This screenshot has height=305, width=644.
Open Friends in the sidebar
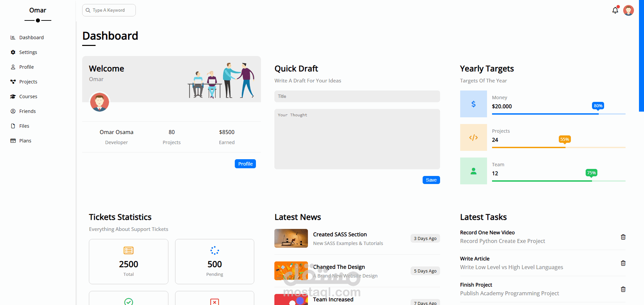tap(28, 111)
